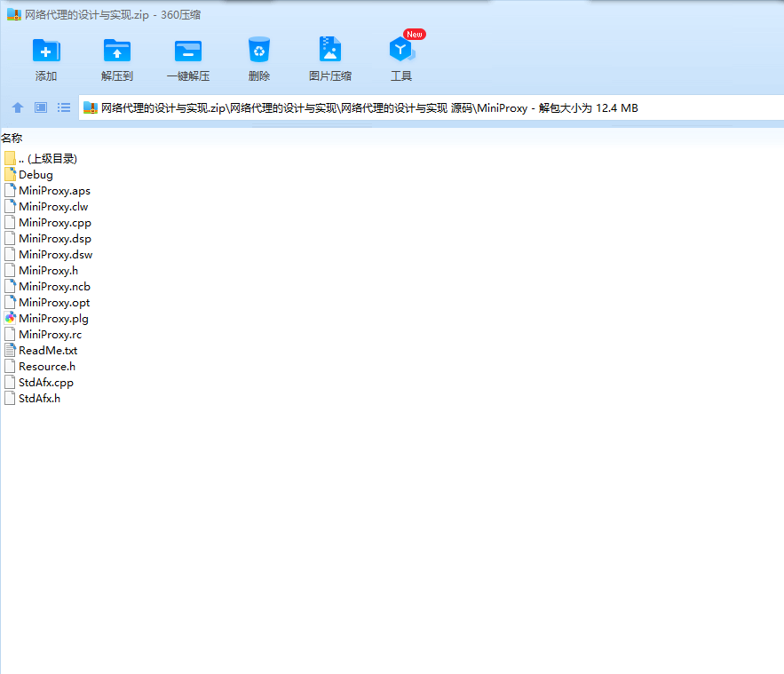Select the file MiniProxy.opt

[x=47, y=303]
